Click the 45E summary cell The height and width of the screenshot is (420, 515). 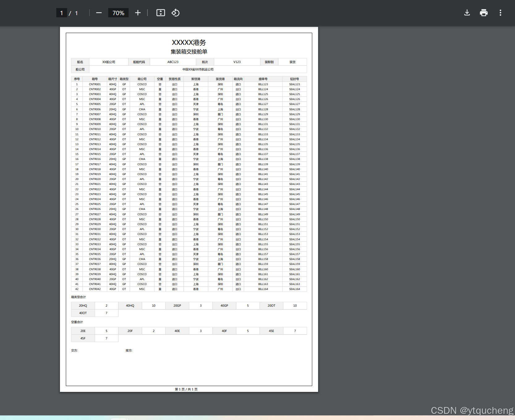point(271,331)
